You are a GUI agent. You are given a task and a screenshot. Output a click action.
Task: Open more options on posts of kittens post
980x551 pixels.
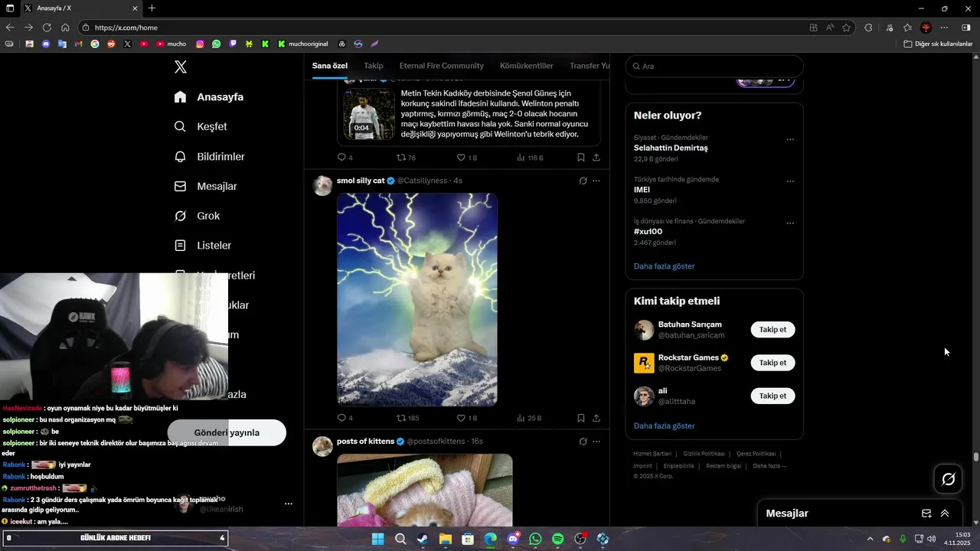coord(596,442)
